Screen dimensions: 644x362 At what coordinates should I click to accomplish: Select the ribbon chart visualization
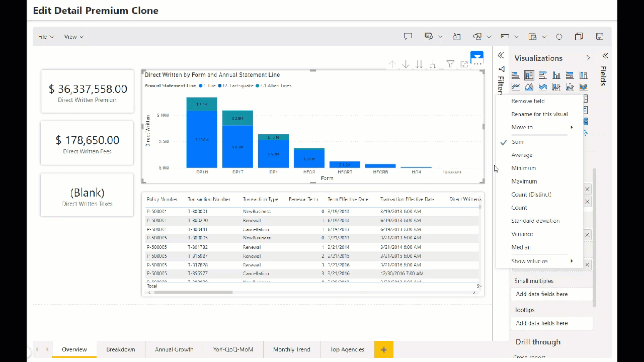583,87
